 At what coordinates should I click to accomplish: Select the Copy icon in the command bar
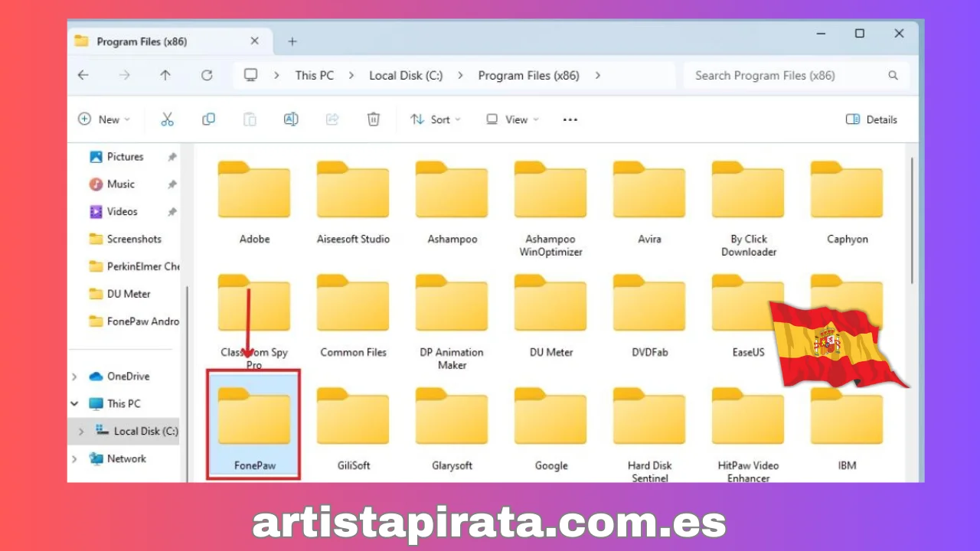click(x=208, y=119)
